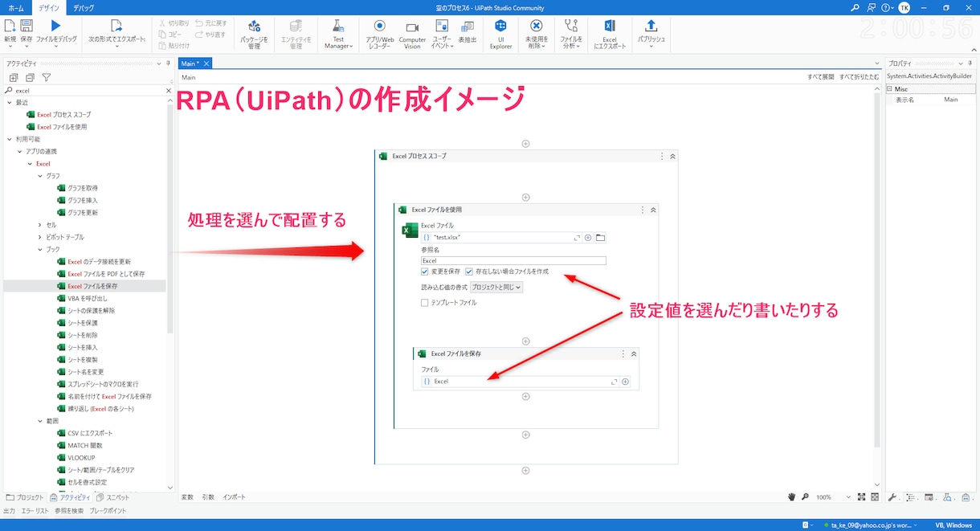This screenshot has width=980, height=531.
Task: Clear the excel search text
Action: click(x=168, y=91)
